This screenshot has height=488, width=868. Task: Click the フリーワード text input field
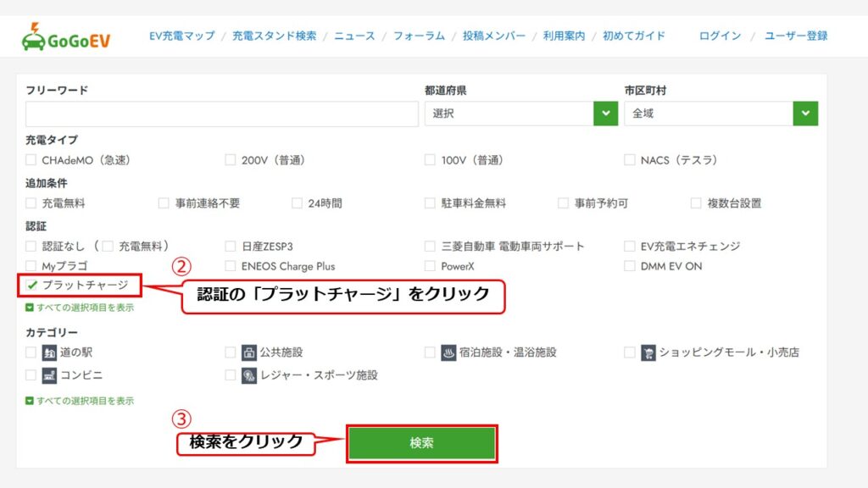pyautogui.click(x=222, y=114)
